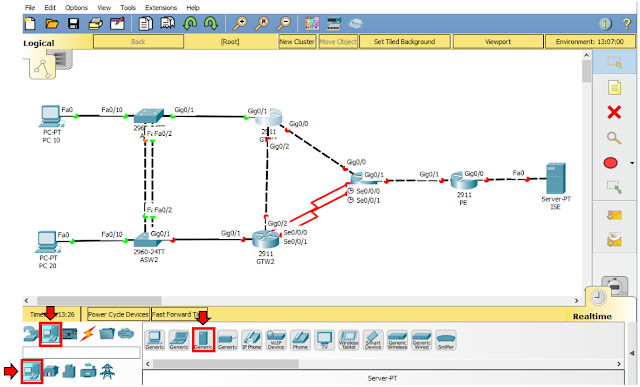Select the Connections lightning bolt category

(x=88, y=334)
